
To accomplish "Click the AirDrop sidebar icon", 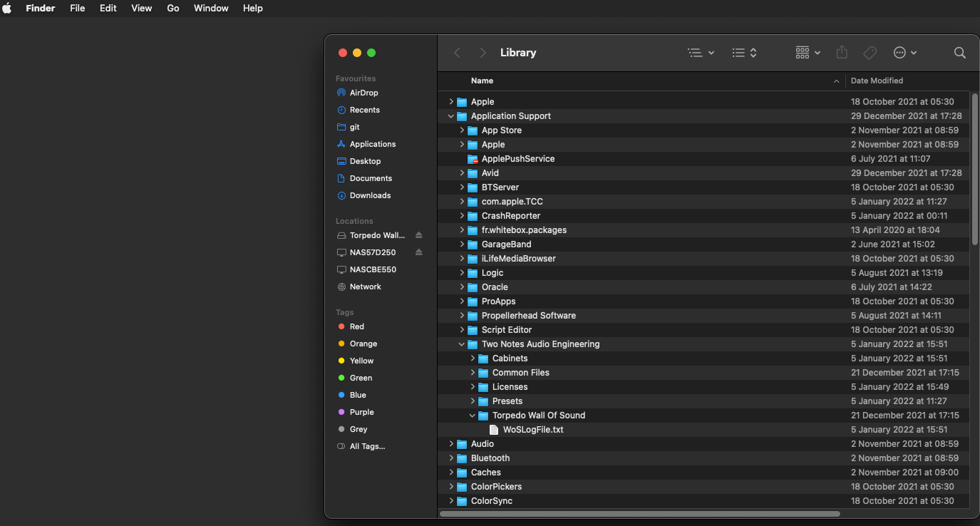I will pos(341,93).
